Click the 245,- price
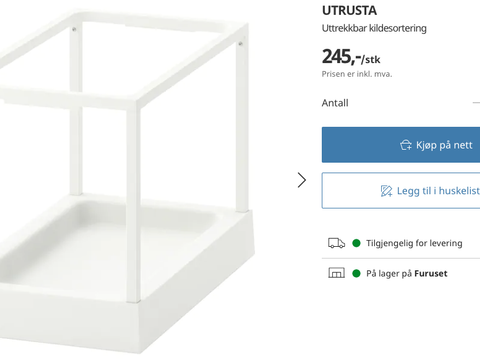The image size is (480, 360). click(341, 57)
